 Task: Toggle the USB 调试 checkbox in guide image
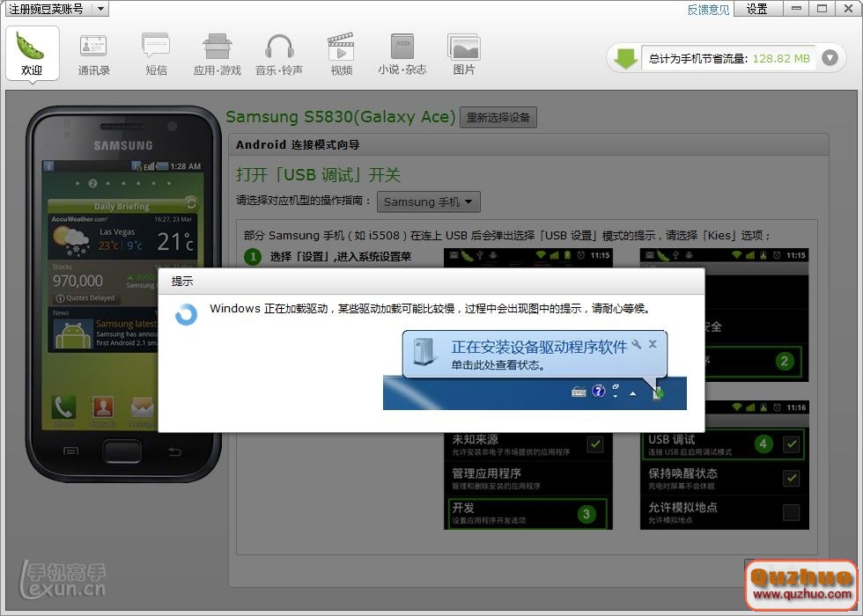[792, 444]
